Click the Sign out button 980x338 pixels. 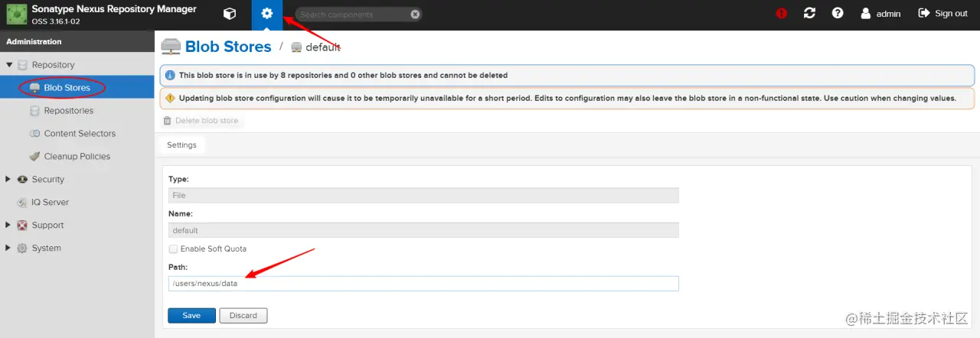pyautogui.click(x=943, y=14)
